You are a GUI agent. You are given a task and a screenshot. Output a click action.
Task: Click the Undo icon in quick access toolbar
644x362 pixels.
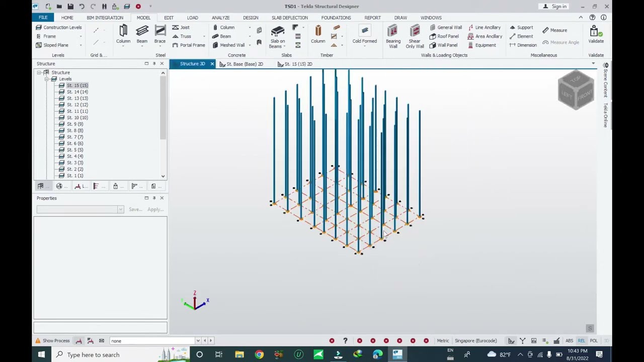[82, 7]
